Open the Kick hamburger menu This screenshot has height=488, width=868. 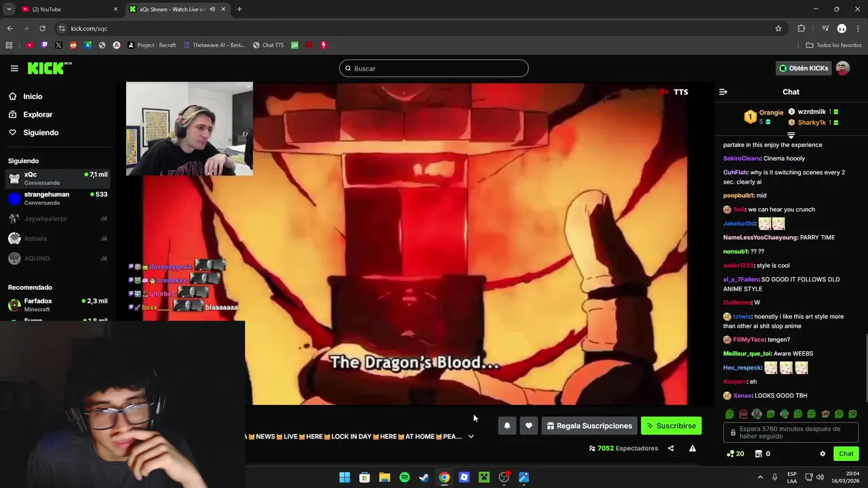pyautogui.click(x=14, y=68)
